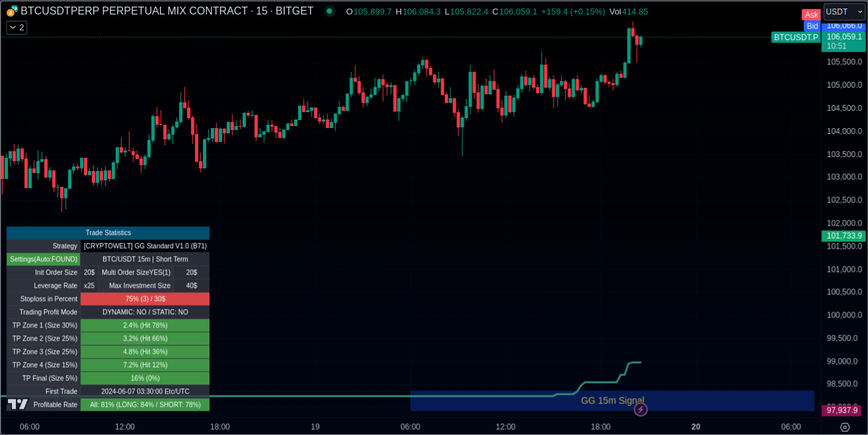Click the 97,937.9 magenta price label

point(842,411)
